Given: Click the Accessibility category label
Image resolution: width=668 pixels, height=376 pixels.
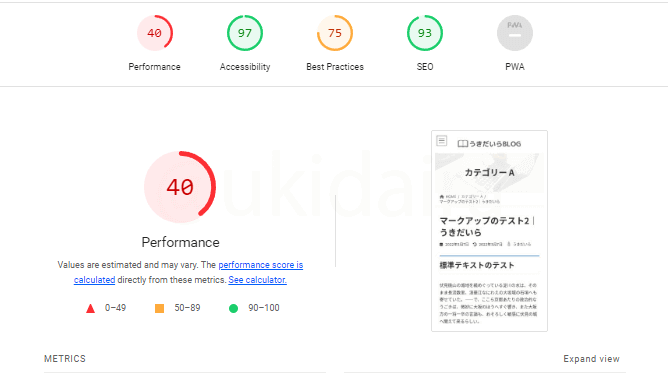Looking at the screenshot, I should point(245,67).
